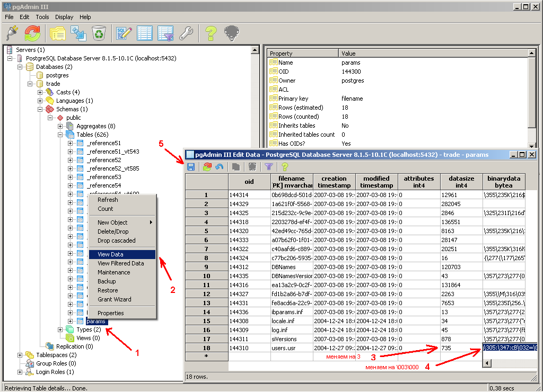
Task: Collapse the PostgreSQL Database Server node
Action: click(x=10, y=58)
